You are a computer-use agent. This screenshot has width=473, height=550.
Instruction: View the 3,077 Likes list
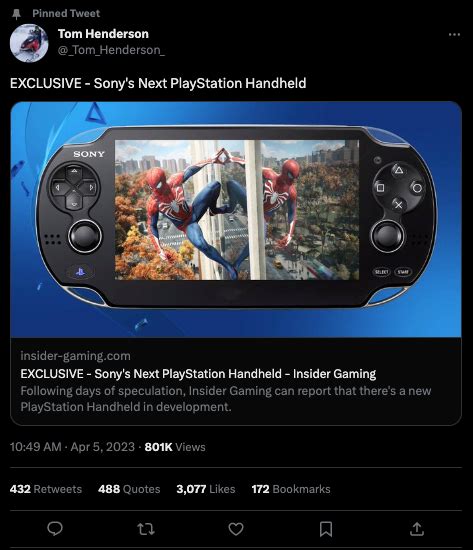(x=206, y=489)
